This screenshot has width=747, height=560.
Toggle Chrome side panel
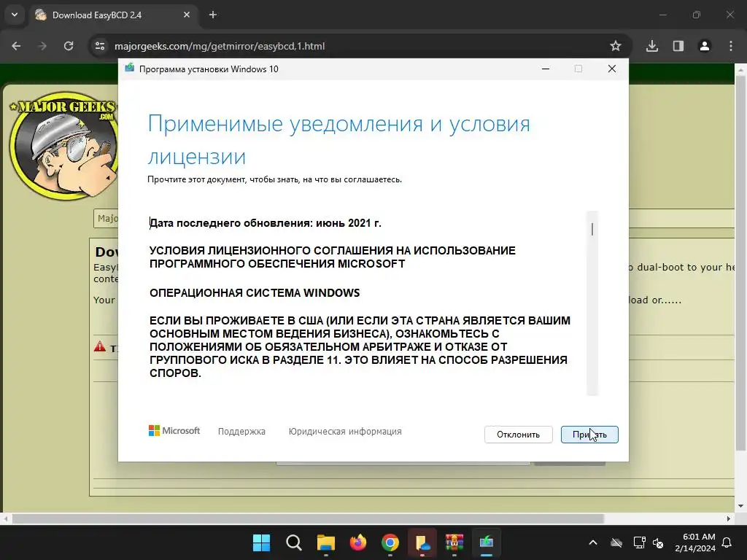click(678, 46)
